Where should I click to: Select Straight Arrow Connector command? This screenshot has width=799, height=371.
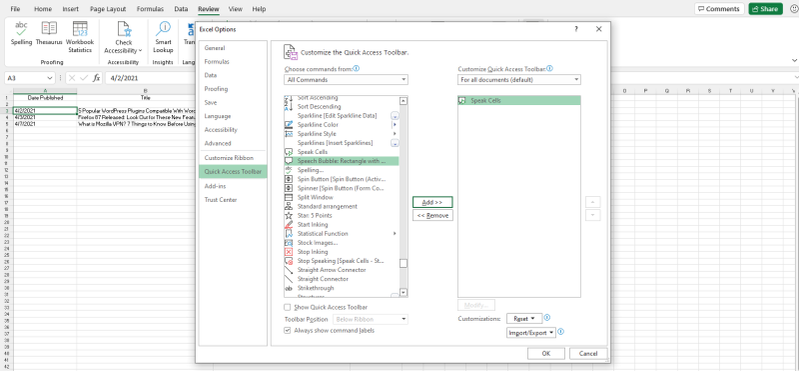click(341, 270)
